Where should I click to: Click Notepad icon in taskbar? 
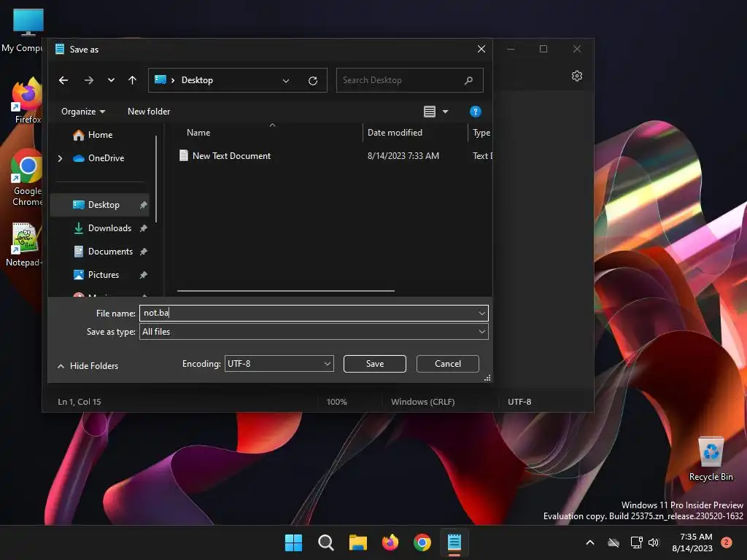coord(454,542)
